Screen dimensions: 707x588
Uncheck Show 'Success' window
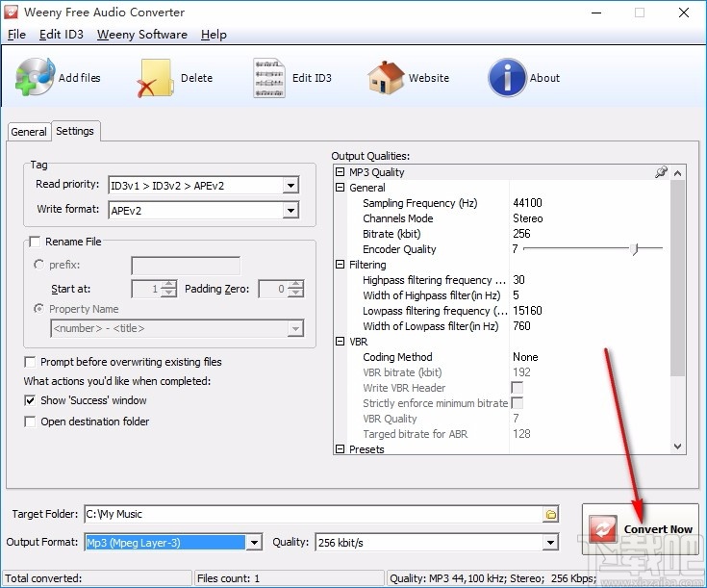(x=30, y=400)
